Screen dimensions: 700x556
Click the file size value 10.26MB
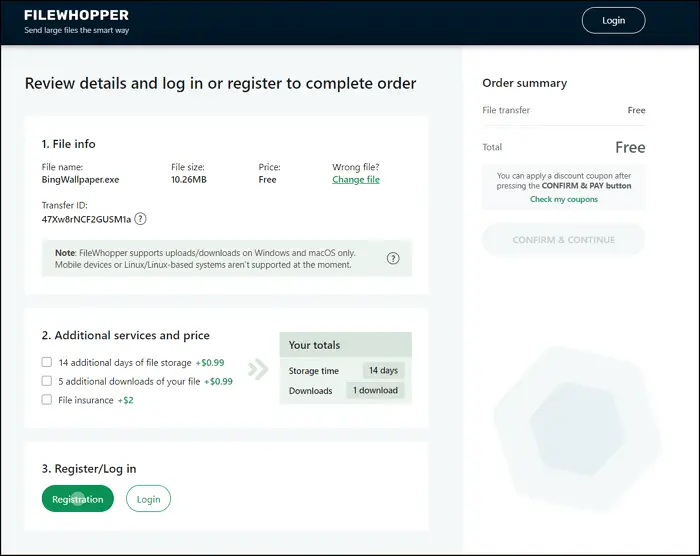coord(189,180)
